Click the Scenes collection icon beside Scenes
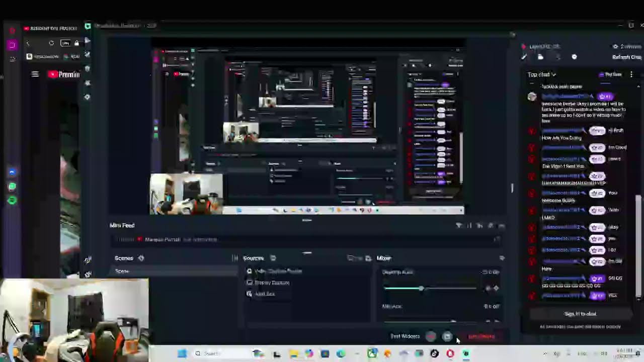644x362 pixels. (x=141, y=258)
